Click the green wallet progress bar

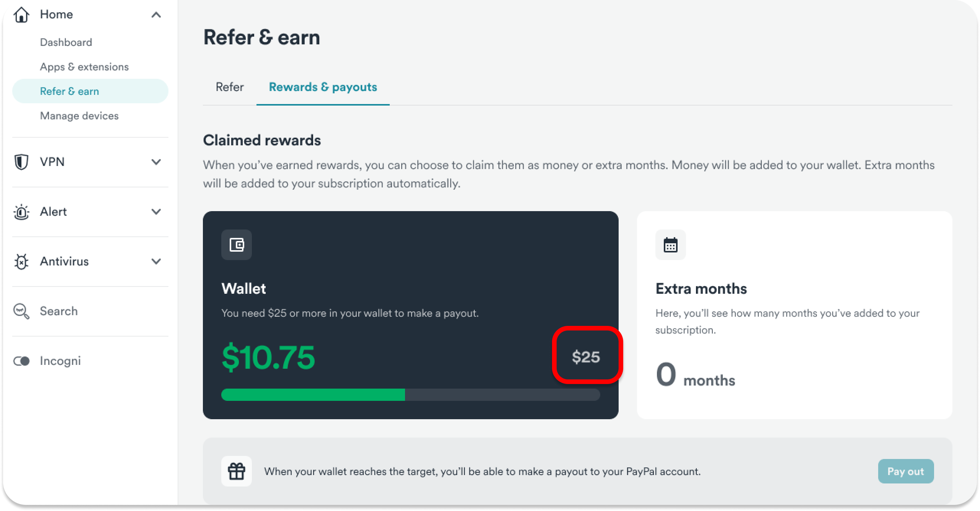(x=313, y=395)
